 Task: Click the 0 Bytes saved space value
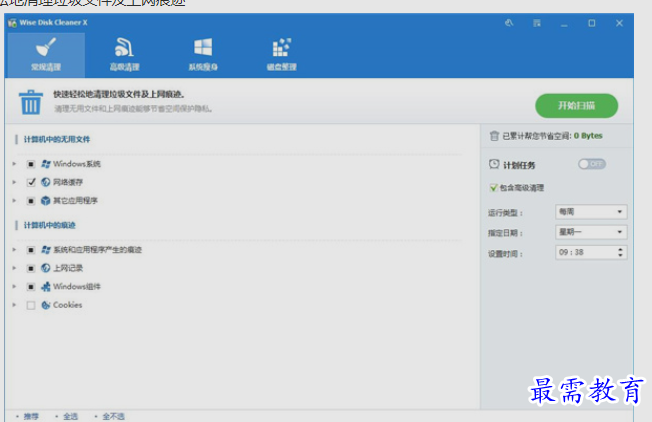click(x=588, y=136)
